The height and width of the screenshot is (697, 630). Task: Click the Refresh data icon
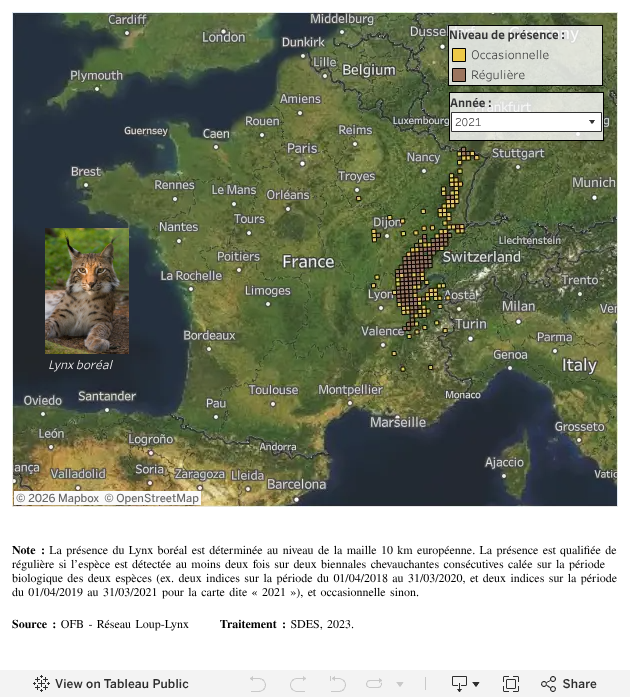pos(374,683)
